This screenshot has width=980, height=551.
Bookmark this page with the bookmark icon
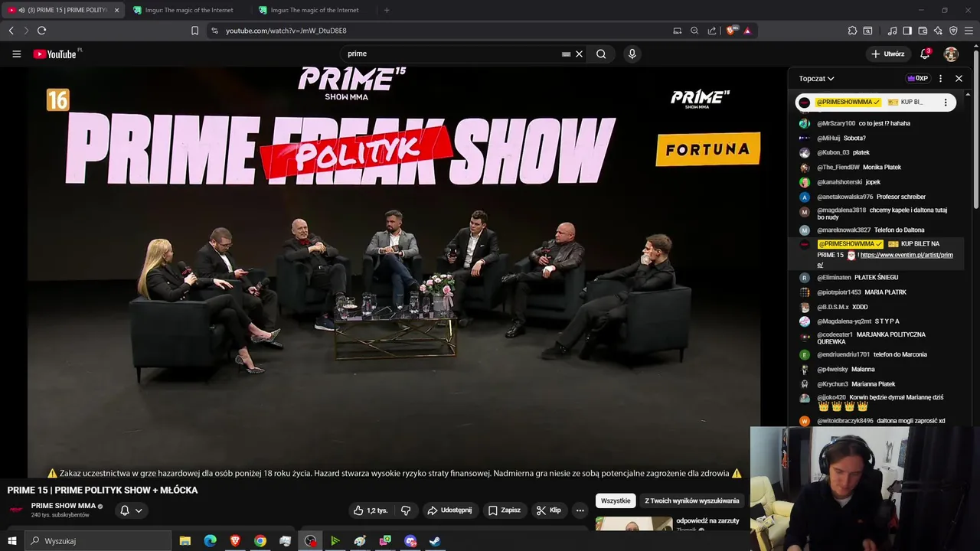point(194,31)
